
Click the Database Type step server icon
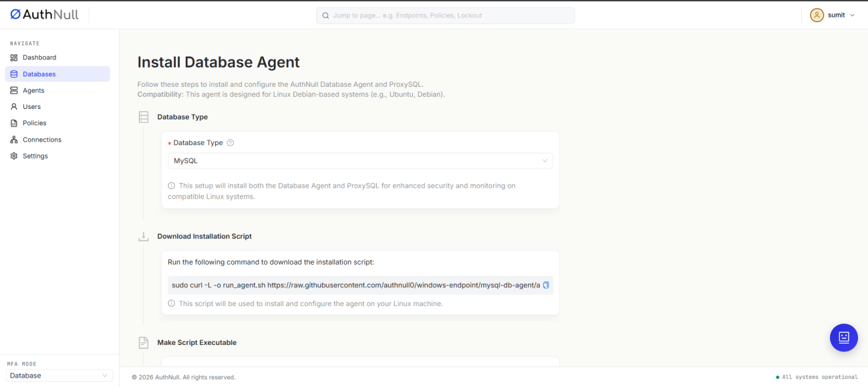pyautogui.click(x=144, y=117)
